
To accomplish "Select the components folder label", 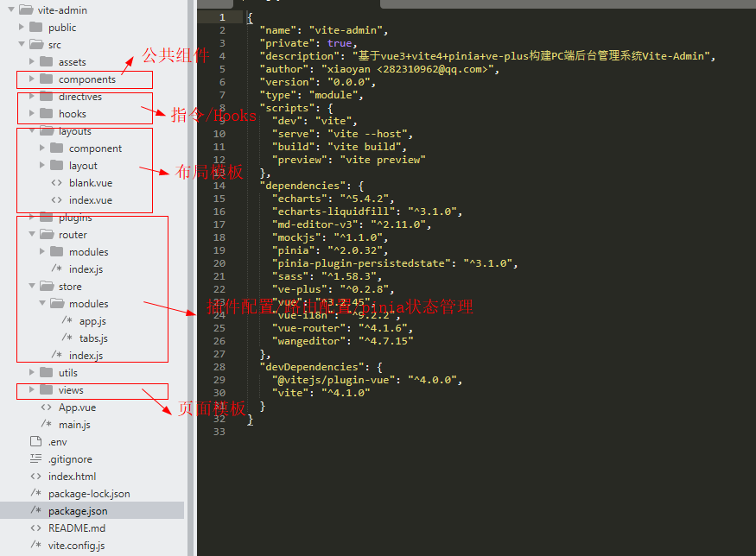I will tap(87, 79).
